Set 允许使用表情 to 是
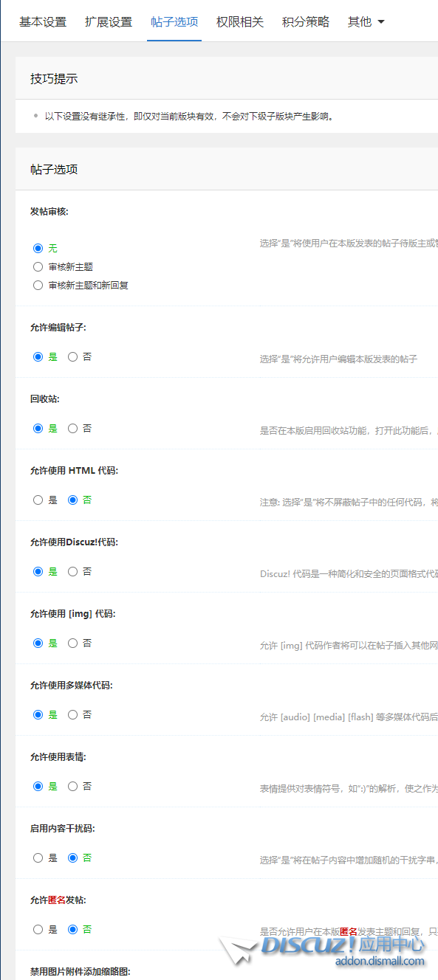438x980 pixels. click(x=38, y=787)
